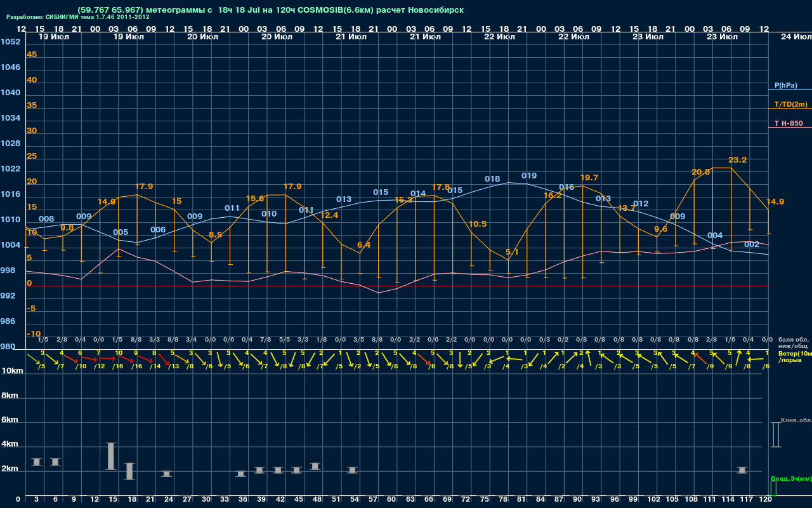The width and height of the screenshot is (812, 508).
Task: Click the 019 pressure value
Action: pos(529,176)
